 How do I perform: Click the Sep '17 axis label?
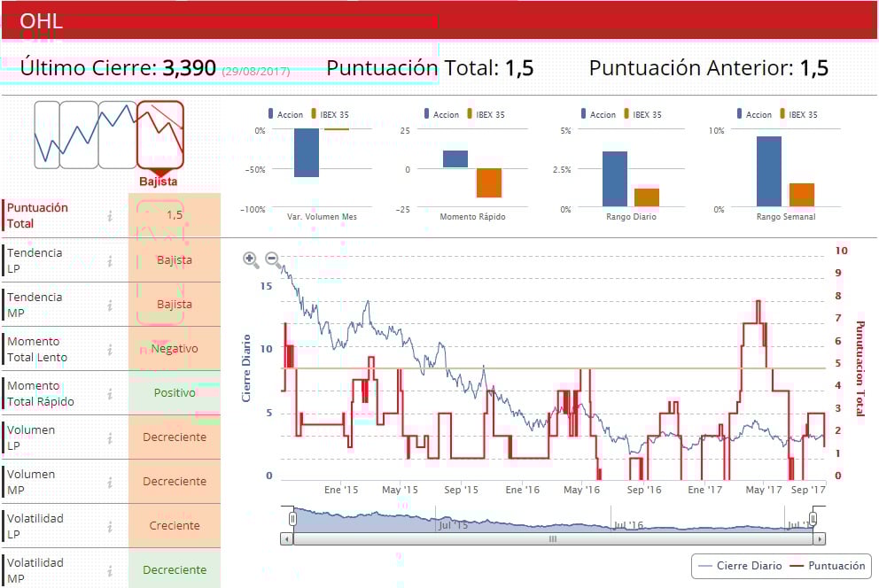pos(808,490)
